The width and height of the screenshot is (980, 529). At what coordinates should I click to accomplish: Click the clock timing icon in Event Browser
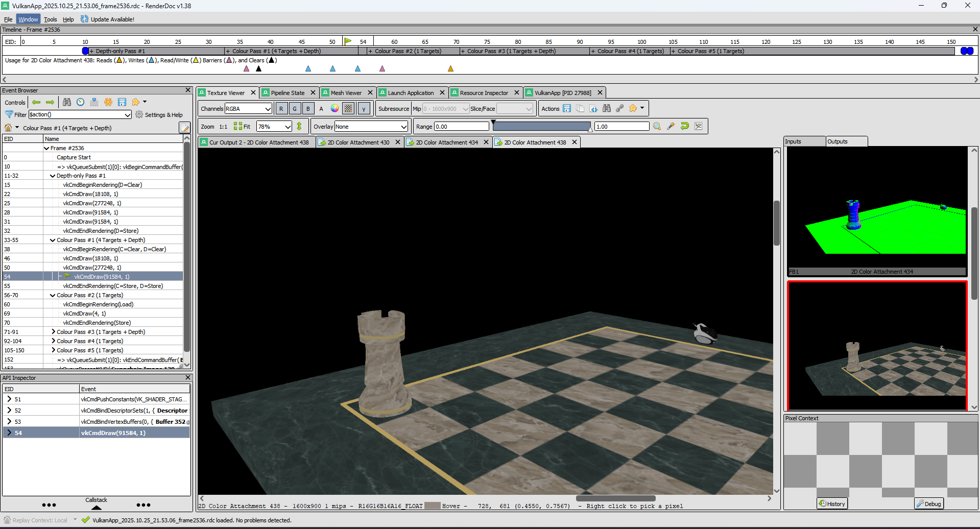point(81,102)
